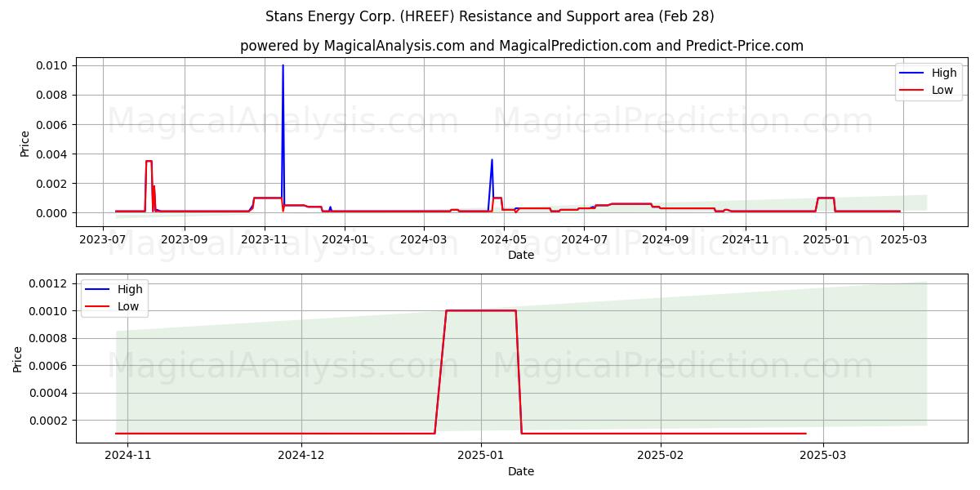Click 'High' in the bottom chart legend
980x490 pixels.
tap(130, 289)
